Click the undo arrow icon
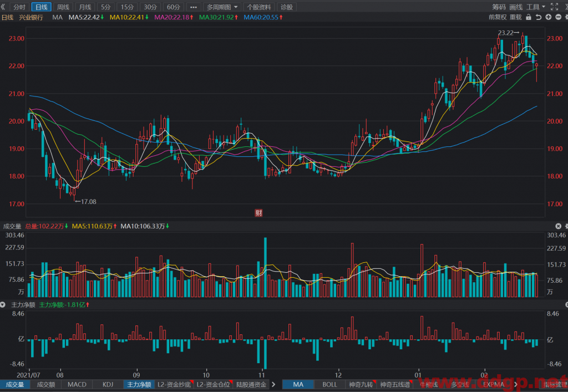The height and width of the screenshot is (392, 568). pos(539,17)
